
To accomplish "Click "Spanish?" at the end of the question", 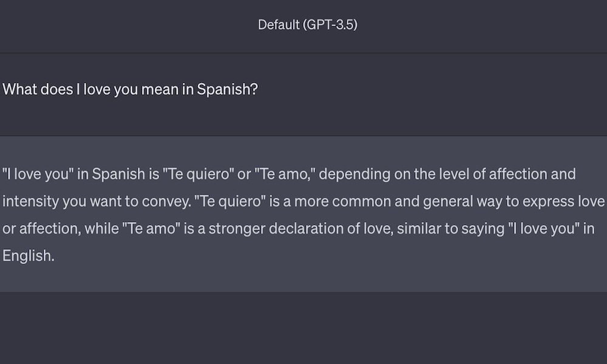I will pos(228,89).
